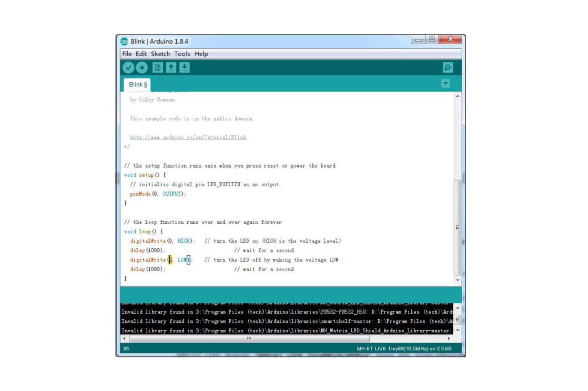Save sketch using the Save arrow icon
Image resolution: width=588 pixels, height=391 pixels.
(x=184, y=68)
